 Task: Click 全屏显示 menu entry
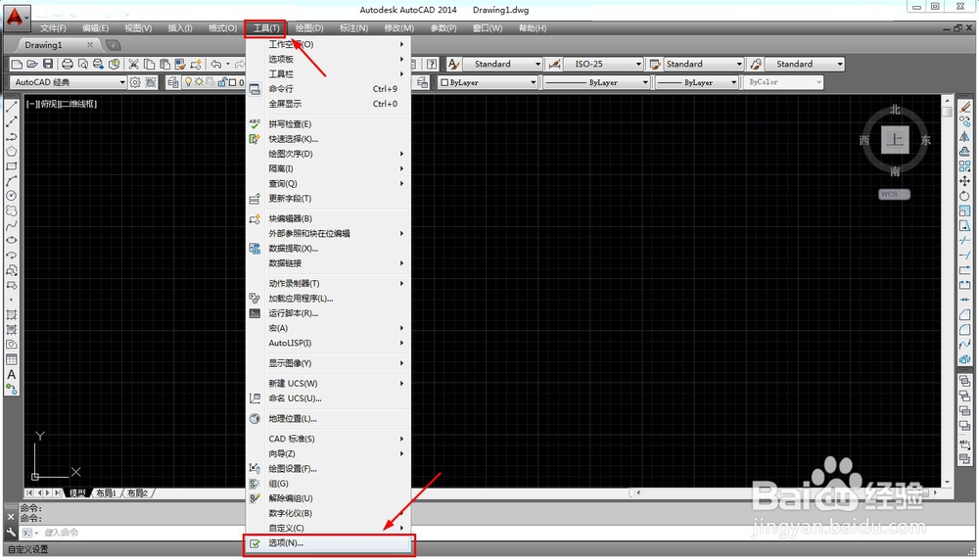click(x=329, y=104)
